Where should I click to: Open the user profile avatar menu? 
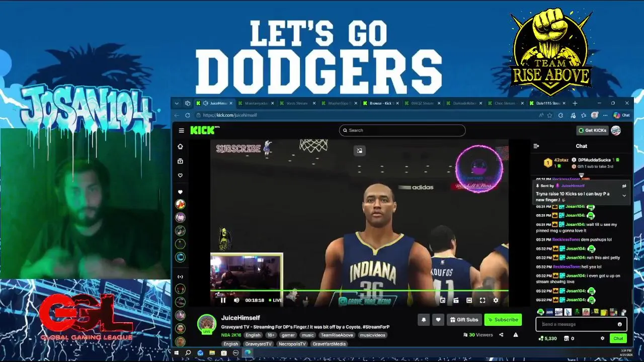616,130
